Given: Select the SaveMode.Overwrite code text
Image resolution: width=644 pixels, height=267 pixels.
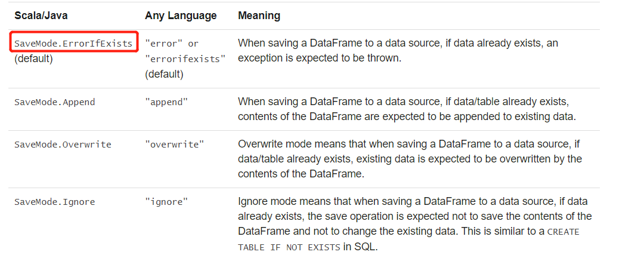Looking at the screenshot, I should (63, 145).
